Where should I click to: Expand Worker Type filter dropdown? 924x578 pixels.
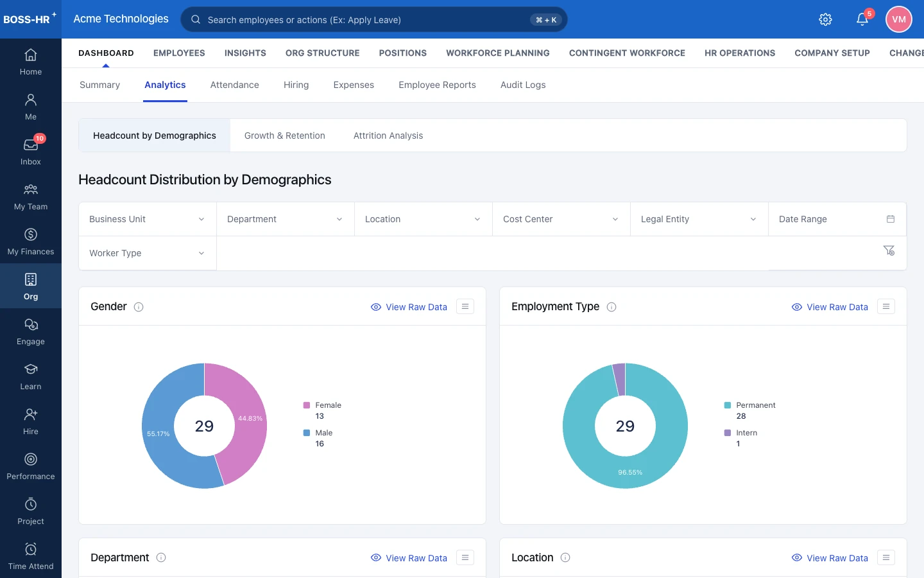[148, 253]
